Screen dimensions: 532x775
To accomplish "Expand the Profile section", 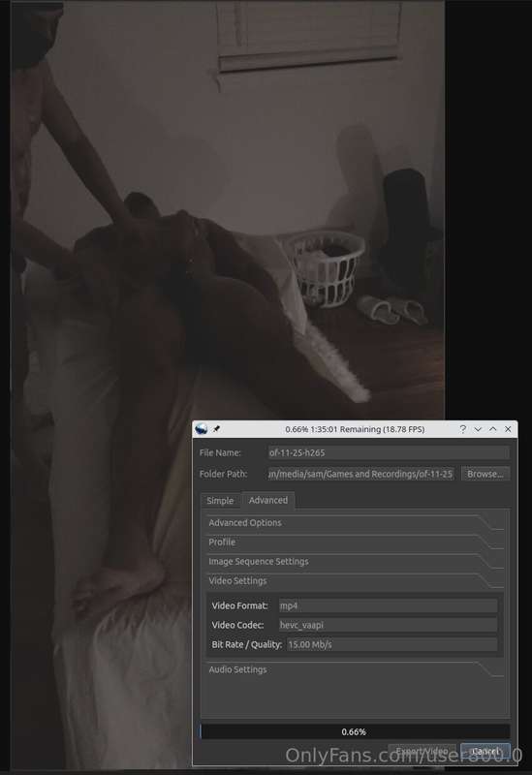I will [x=355, y=542].
